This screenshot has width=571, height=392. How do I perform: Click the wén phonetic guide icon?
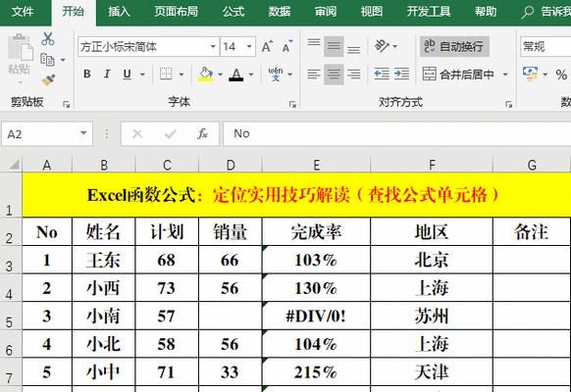[276, 73]
